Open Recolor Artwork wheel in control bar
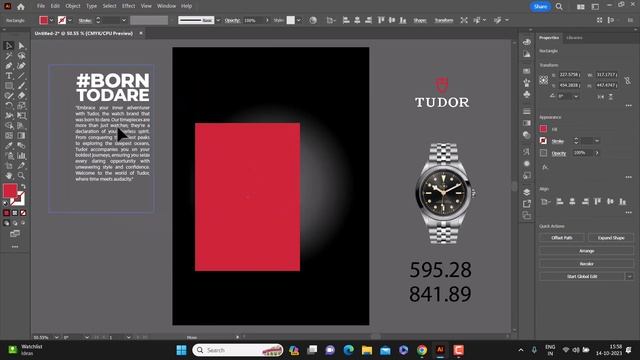The image size is (640, 360). click(x=313, y=20)
